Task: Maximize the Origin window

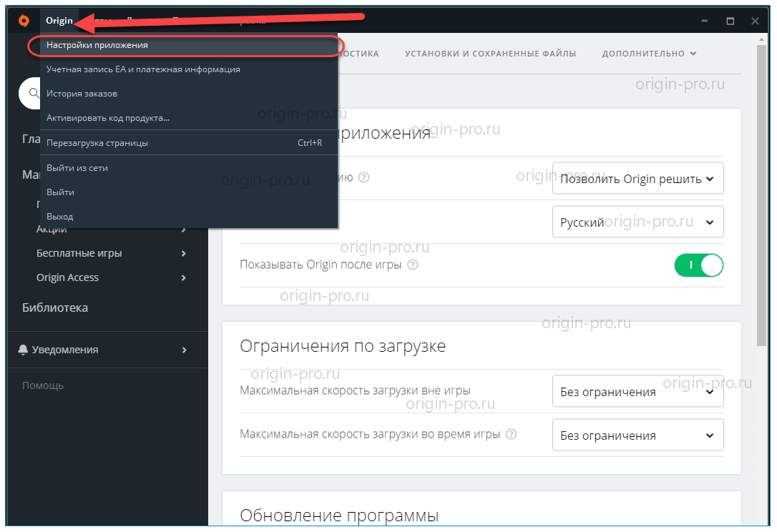Action: click(x=730, y=21)
